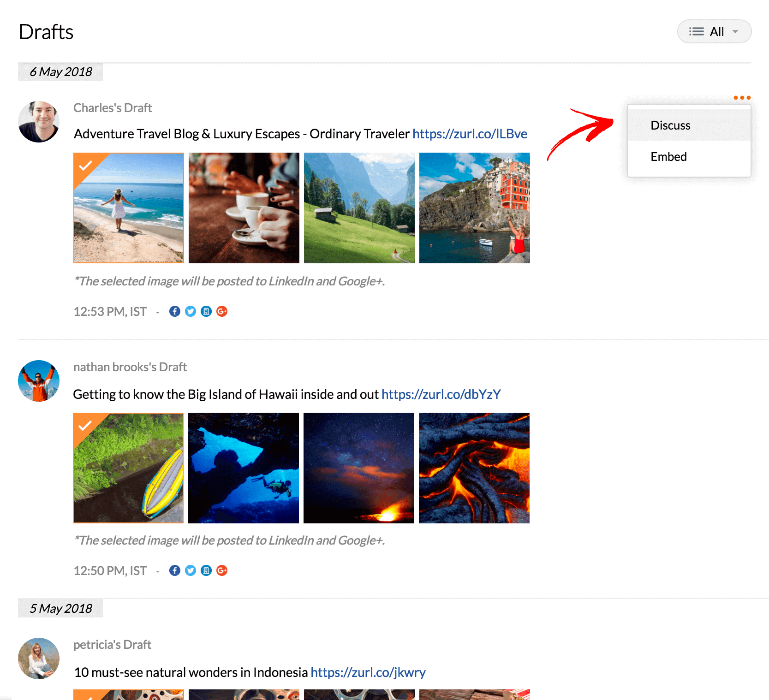The height and width of the screenshot is (700, 769).
Task: Open link https://zurl.co/lLBve
Action: click(x=470, y=134)
